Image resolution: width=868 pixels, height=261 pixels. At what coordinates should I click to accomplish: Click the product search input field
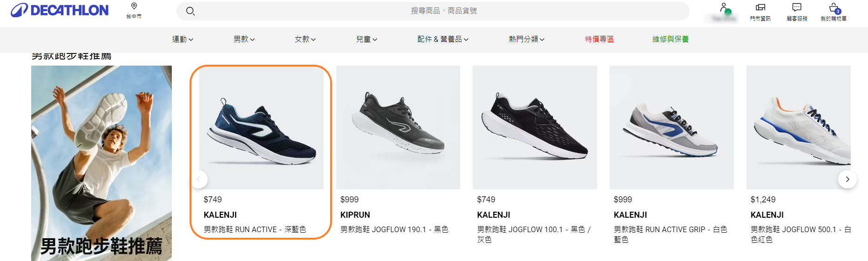433,11
